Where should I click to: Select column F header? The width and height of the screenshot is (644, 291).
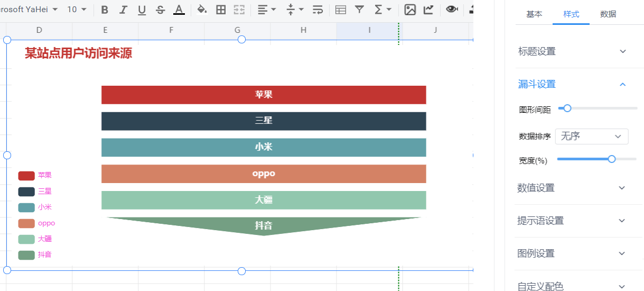(x=171, y=30)
